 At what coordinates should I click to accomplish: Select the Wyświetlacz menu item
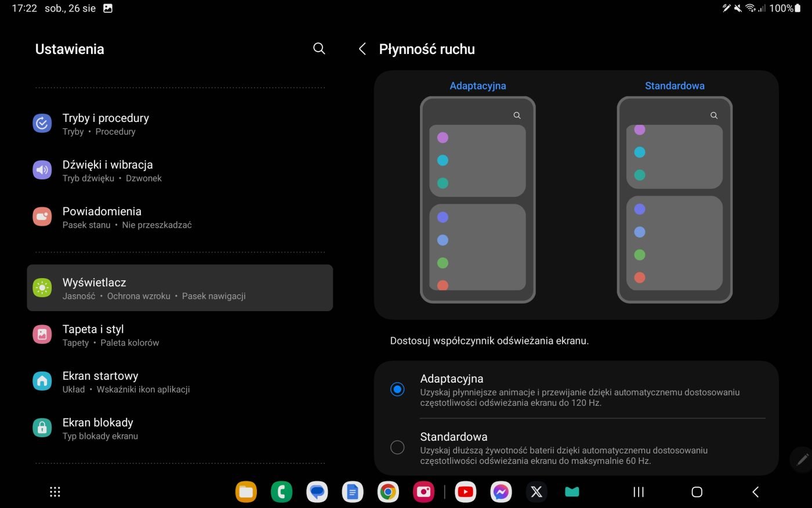180,288
